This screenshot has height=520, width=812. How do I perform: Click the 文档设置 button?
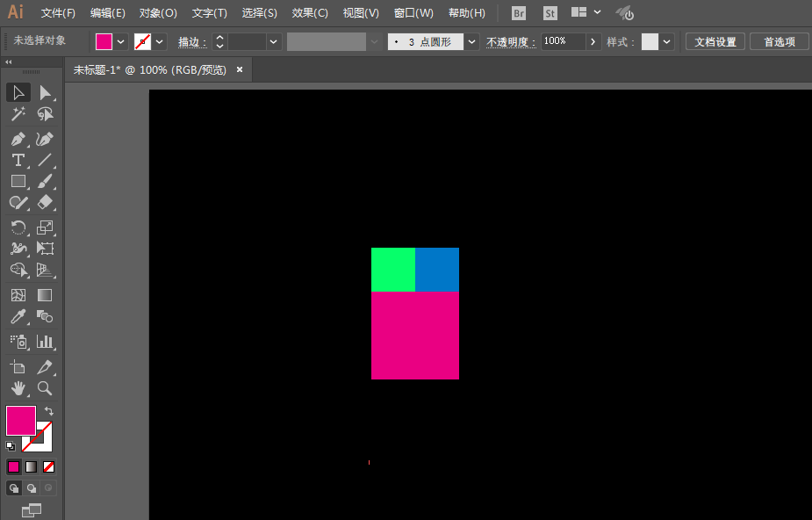pyautogui.click(x=715, y=41)
